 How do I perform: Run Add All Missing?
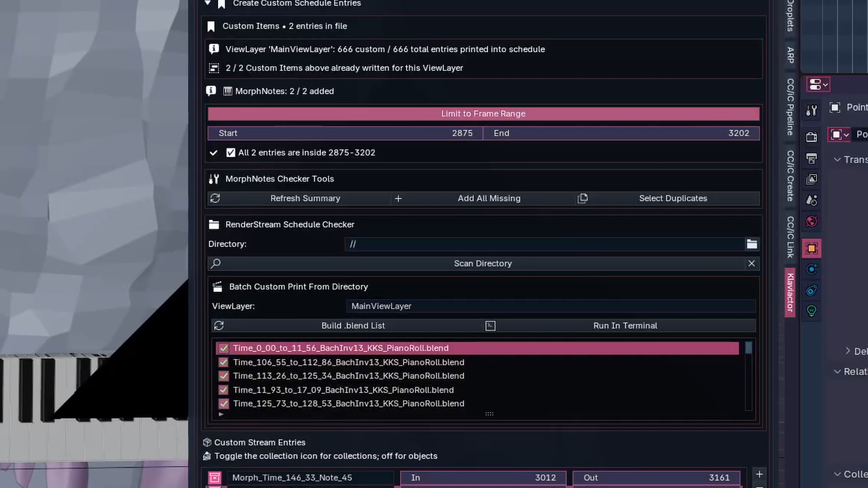[489, 198]
